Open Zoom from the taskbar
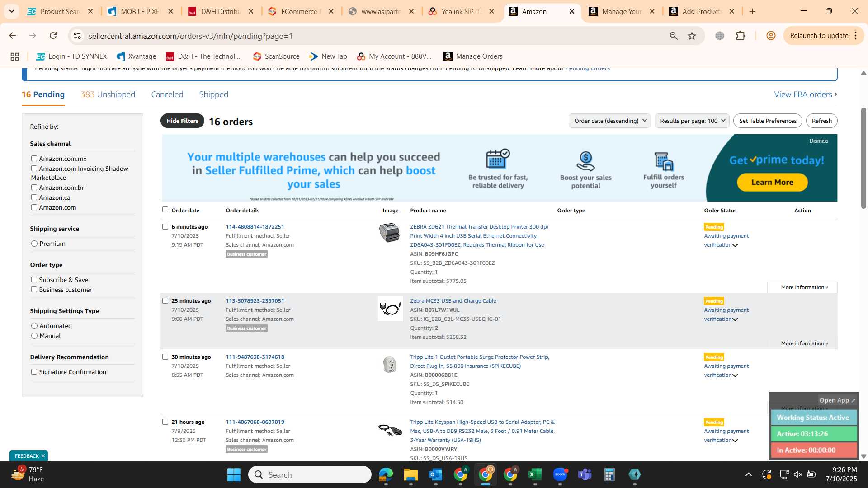Screen dimensions: 868x488 [x=560, y=474]
